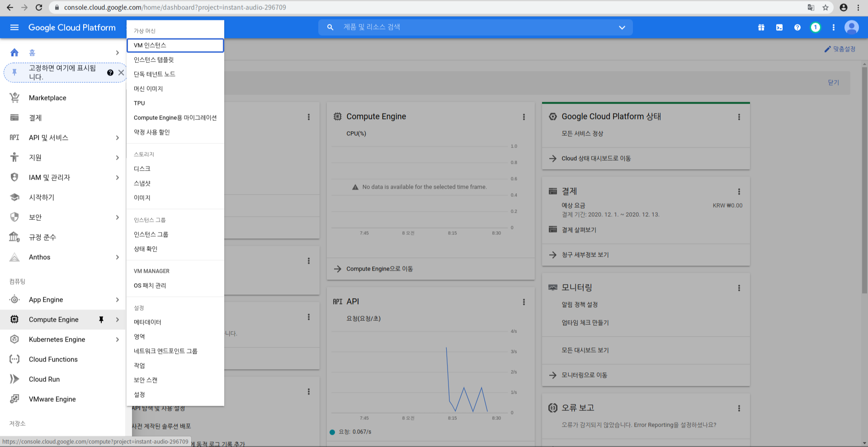Open 결제 card three-dot menu
Viewport: 868px width, 447px height.
[739, 191]
